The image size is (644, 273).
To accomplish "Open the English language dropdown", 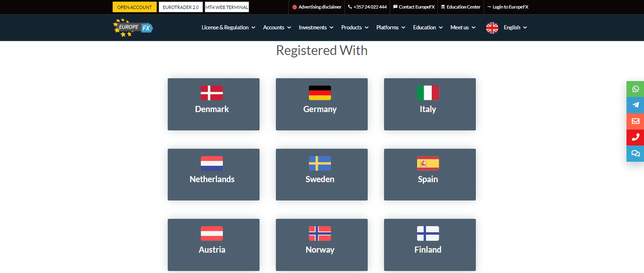I will click(x=515, y=28).
